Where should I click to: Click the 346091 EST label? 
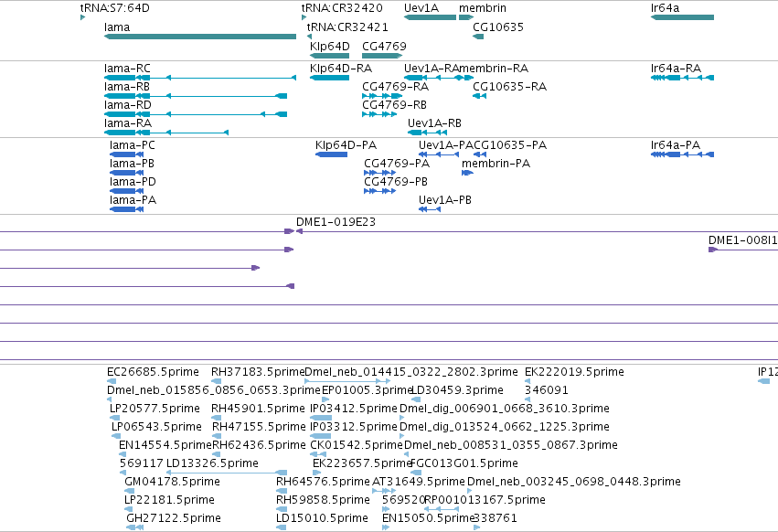tap(547, 390)
